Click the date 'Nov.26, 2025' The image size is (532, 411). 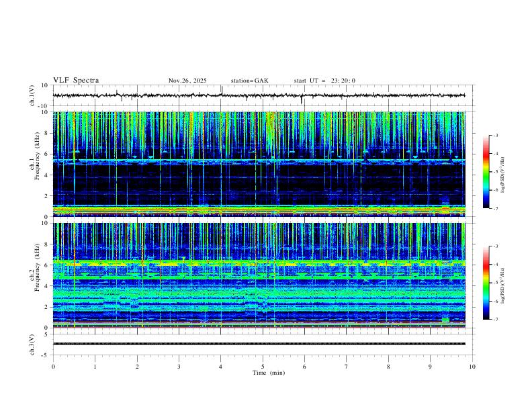pos(187,81)
